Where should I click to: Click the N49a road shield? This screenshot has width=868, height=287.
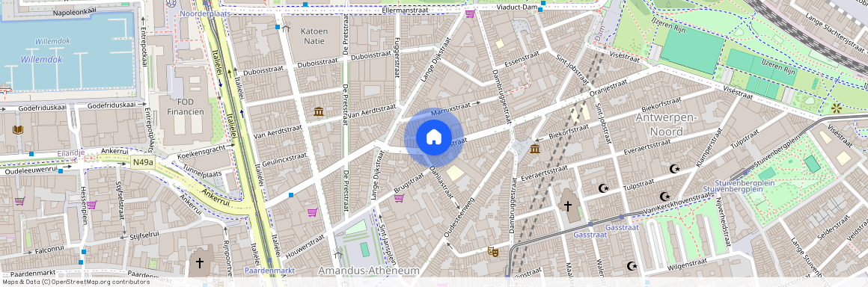coord(144,162)
